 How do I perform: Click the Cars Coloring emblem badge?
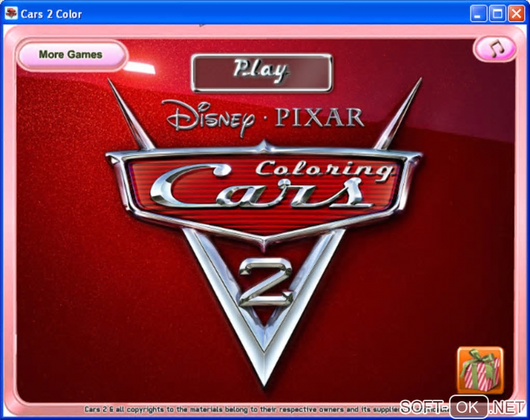point(264,196)
